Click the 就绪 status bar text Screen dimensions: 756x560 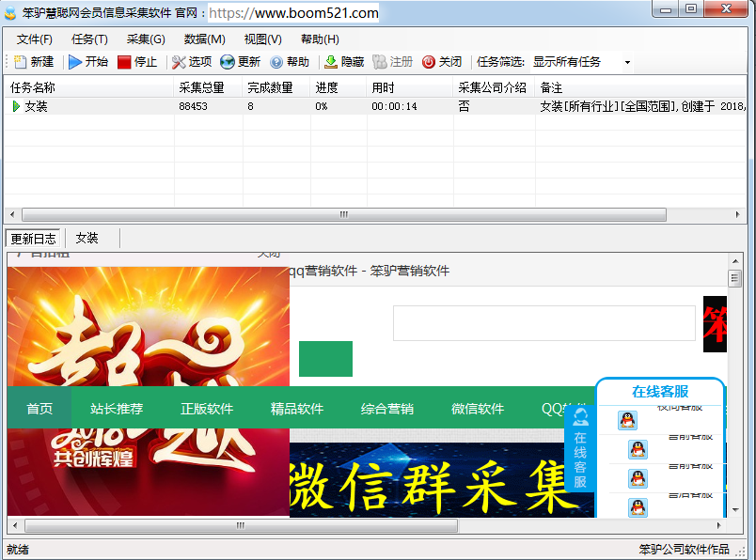[18, 550]
